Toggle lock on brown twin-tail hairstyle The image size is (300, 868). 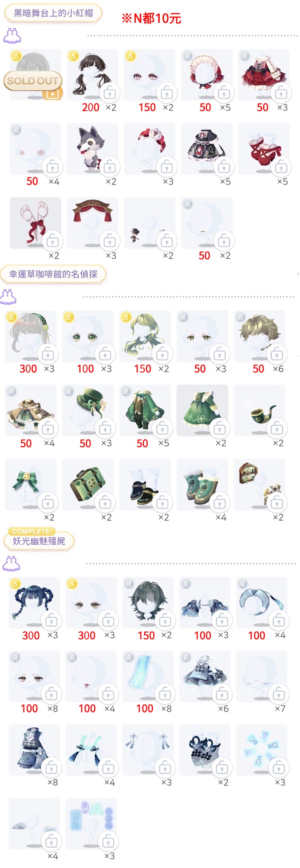110,93
